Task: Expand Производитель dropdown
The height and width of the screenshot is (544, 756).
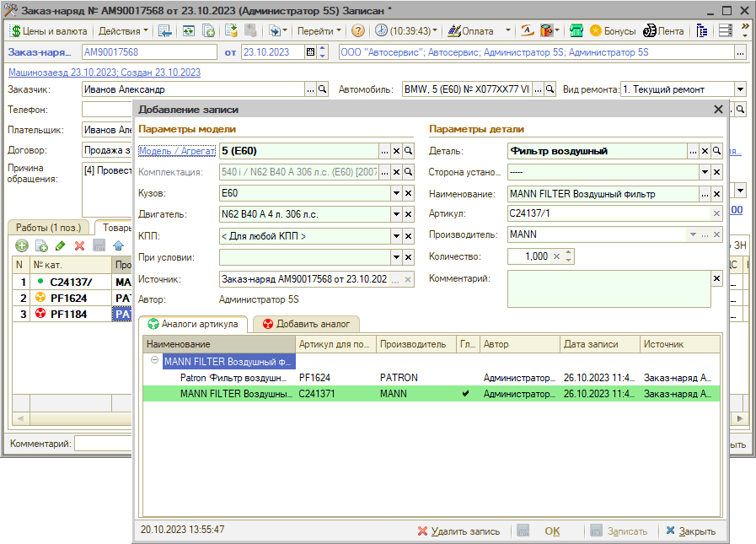Action: pos(693,234)
